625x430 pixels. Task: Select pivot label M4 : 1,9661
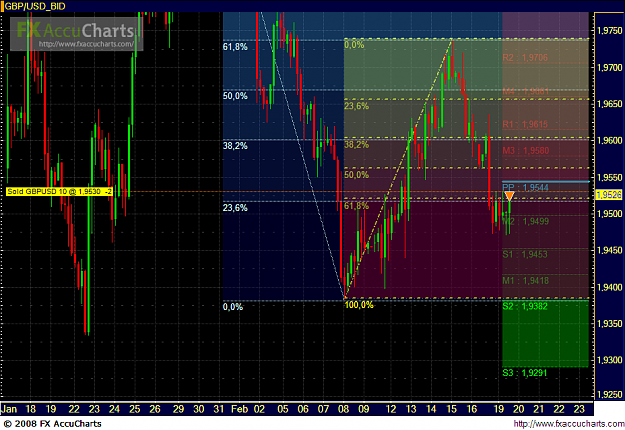(x=526, y=91)
